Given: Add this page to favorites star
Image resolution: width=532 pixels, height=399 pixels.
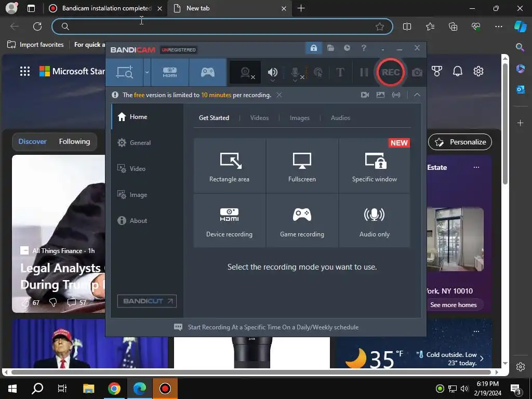Looking at the screenshot, I should point(380,26).
